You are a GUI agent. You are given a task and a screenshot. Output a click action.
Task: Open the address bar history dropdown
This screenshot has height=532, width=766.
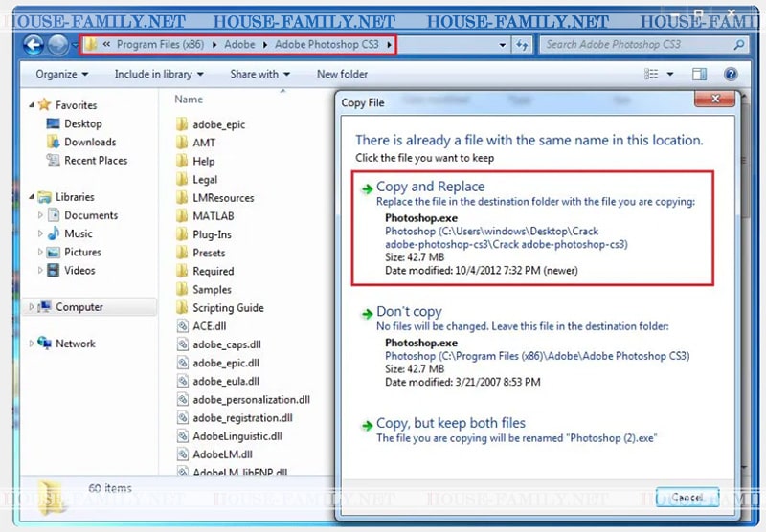tap(502, 45)
